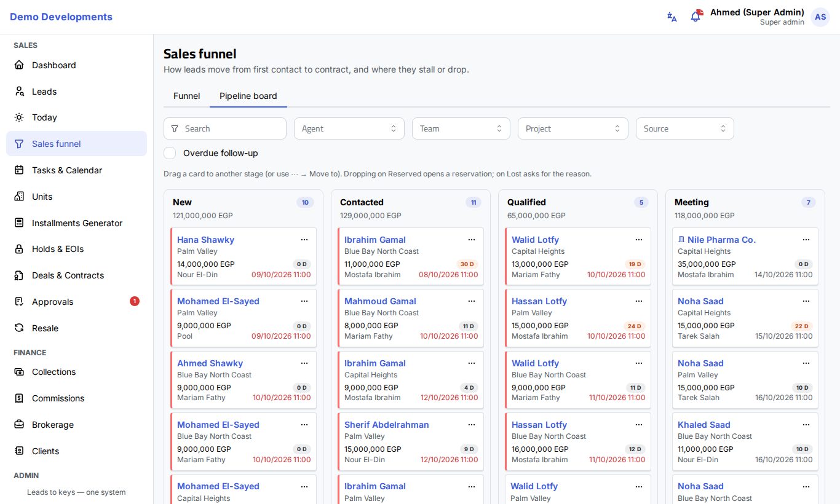
Task: Click the Clients icon in sidebar
Action: (x=20, y=451)
